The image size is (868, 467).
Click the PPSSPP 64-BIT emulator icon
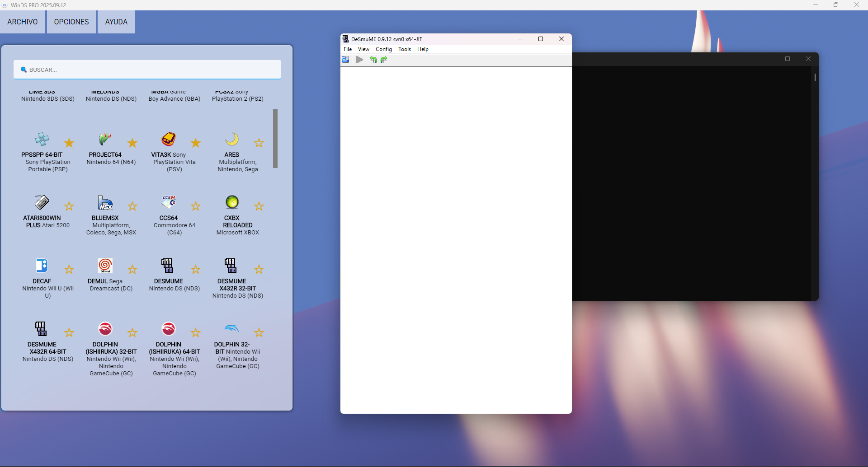click(x=42, y=139)
